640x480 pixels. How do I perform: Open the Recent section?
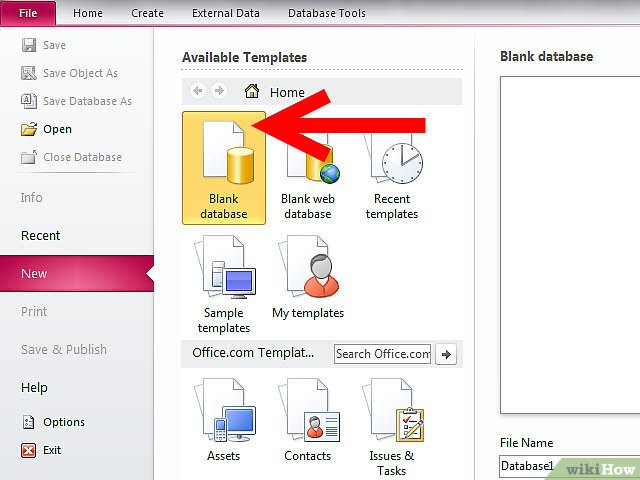tap(40, 236)
